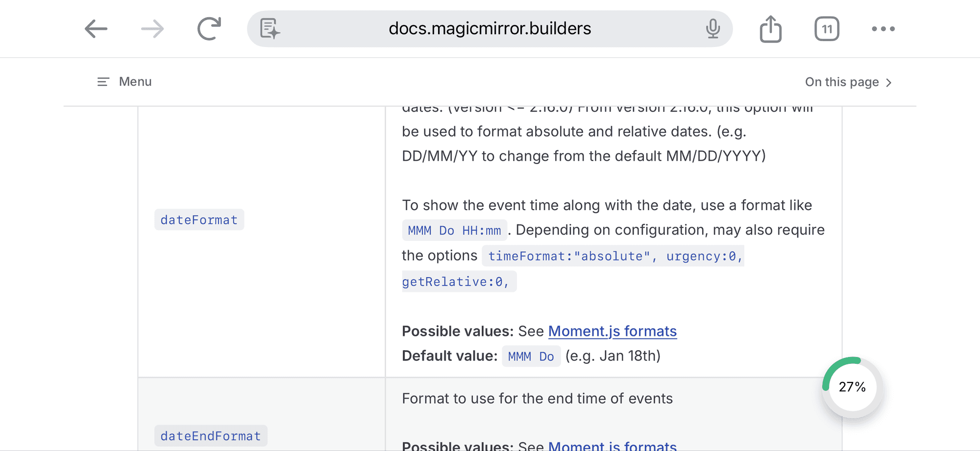The height and width of the screenshot is (451, 980).
Task: Open the share sheet
Action: point(770,29)
